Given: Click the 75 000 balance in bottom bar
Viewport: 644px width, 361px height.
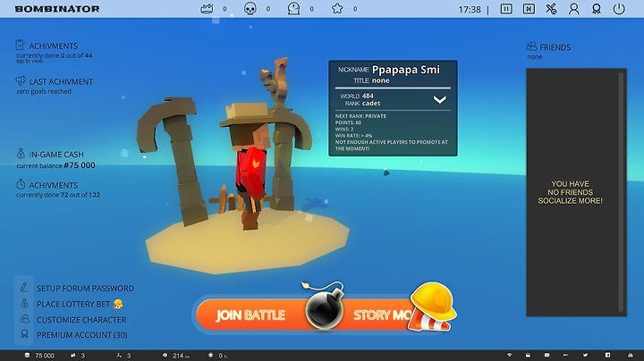Looking at the screenshot, I should [x=45, y=356].
